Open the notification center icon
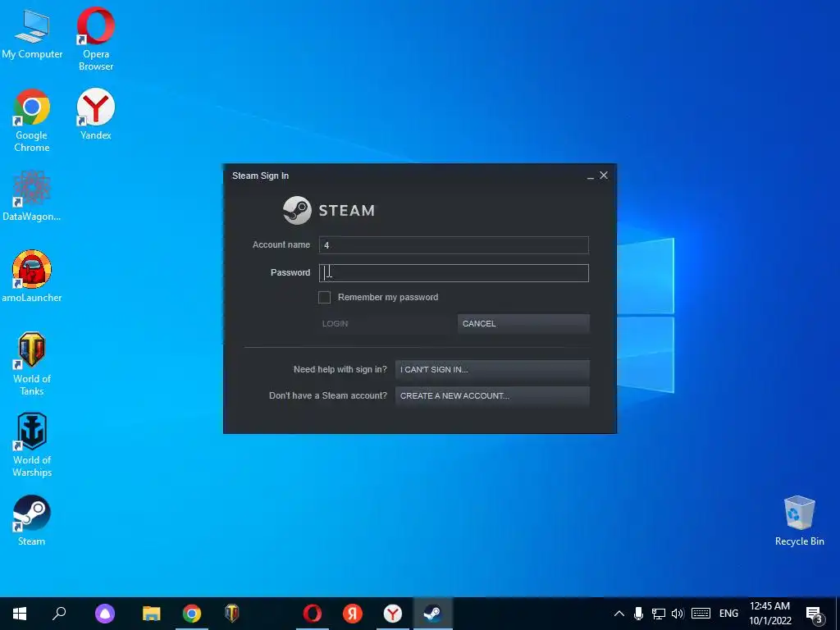 [x=814, y=614]
